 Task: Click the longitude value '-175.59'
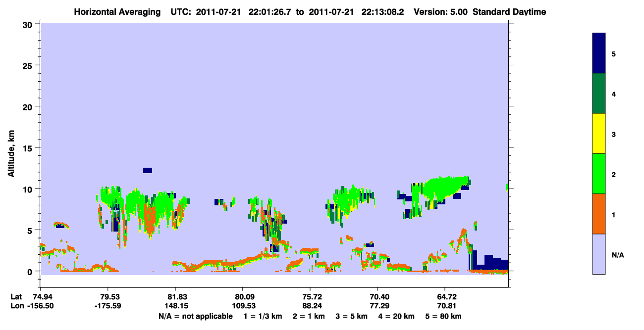pos(107,306)
